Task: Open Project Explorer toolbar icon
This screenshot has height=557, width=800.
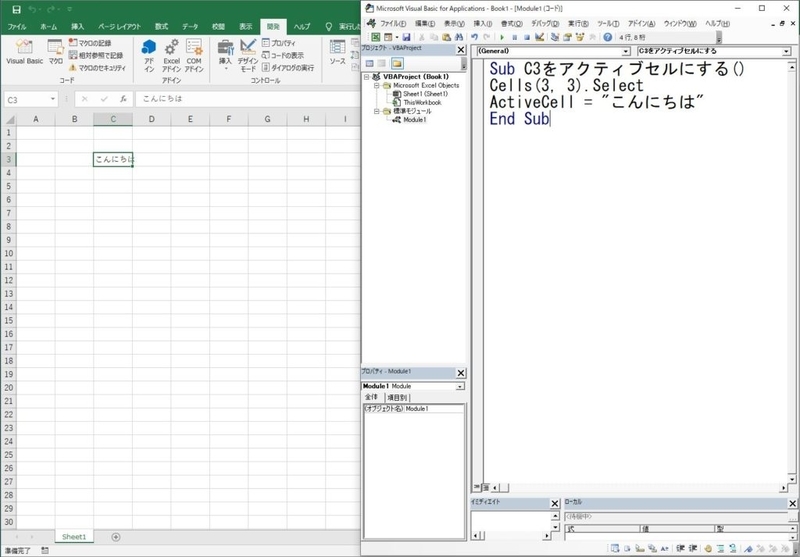Action: pyautogui.click(x=555, y=37)
